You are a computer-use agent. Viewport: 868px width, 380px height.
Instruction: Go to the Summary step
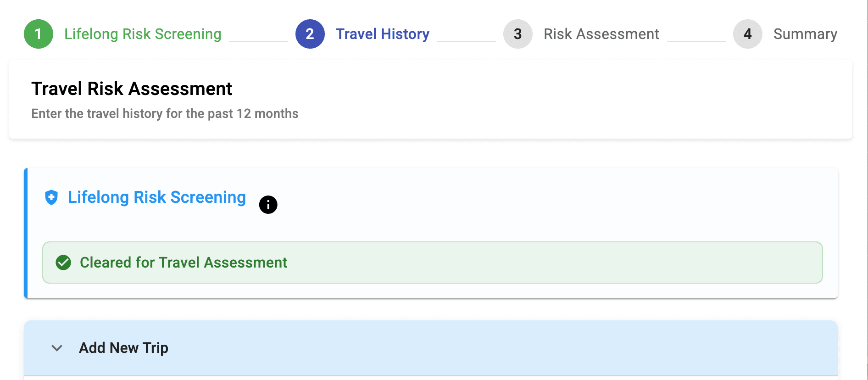pos(805,34)
